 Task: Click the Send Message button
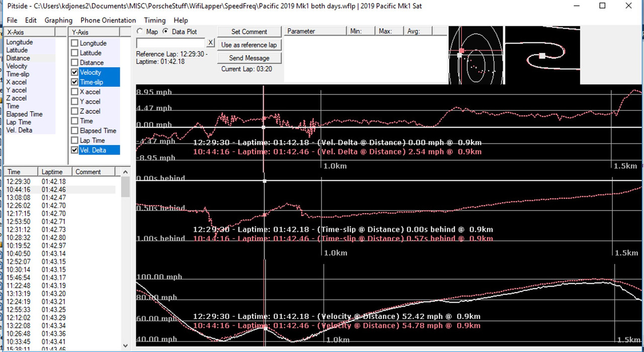point(249,58)
